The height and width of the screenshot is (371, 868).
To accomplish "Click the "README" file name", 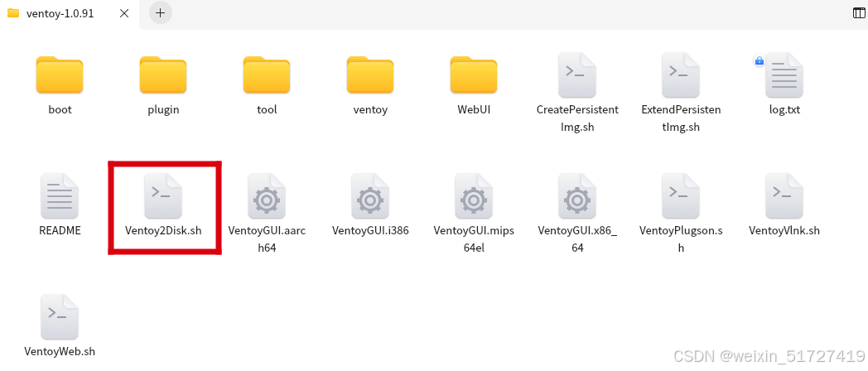I will tap(60, 230).
